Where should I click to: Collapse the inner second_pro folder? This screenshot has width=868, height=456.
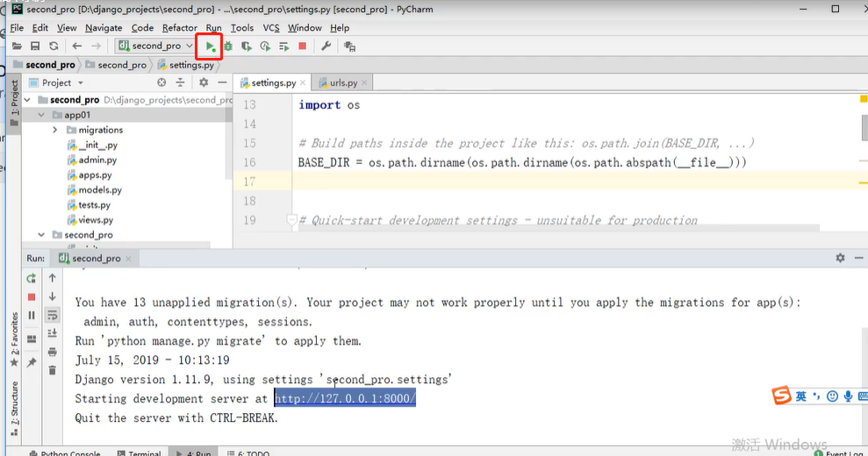point(41,235)
